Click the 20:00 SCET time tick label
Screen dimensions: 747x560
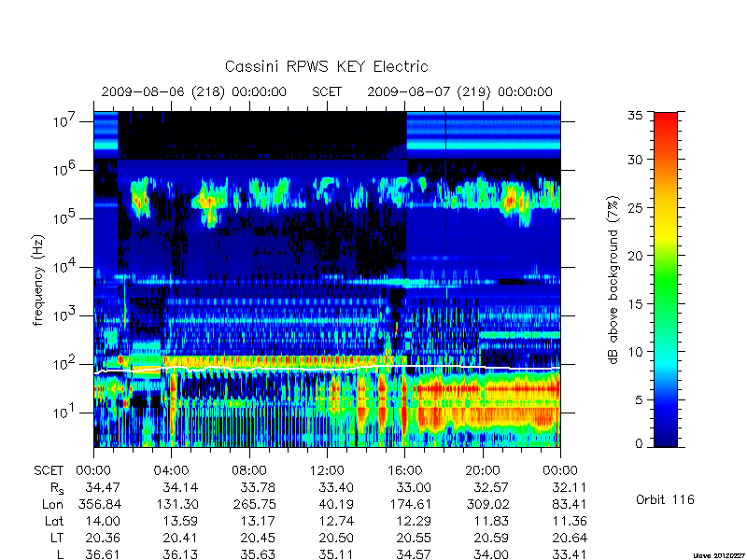[483, 470]
